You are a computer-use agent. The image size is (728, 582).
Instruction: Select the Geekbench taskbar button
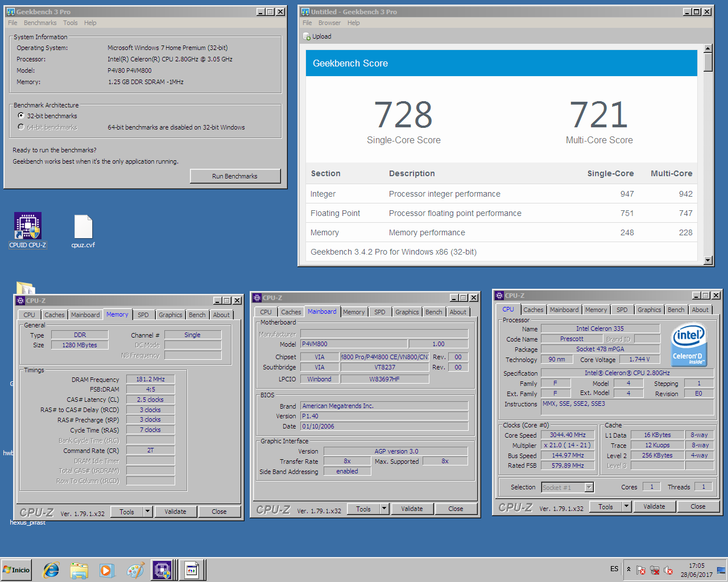[192, 570]
